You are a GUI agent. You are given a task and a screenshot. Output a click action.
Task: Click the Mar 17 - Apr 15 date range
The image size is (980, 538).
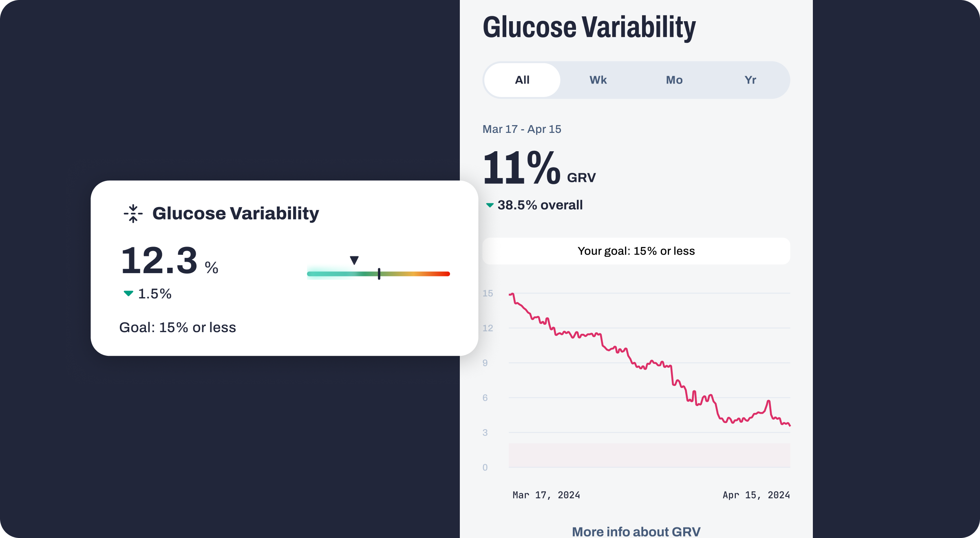click(x=522, y=129)
